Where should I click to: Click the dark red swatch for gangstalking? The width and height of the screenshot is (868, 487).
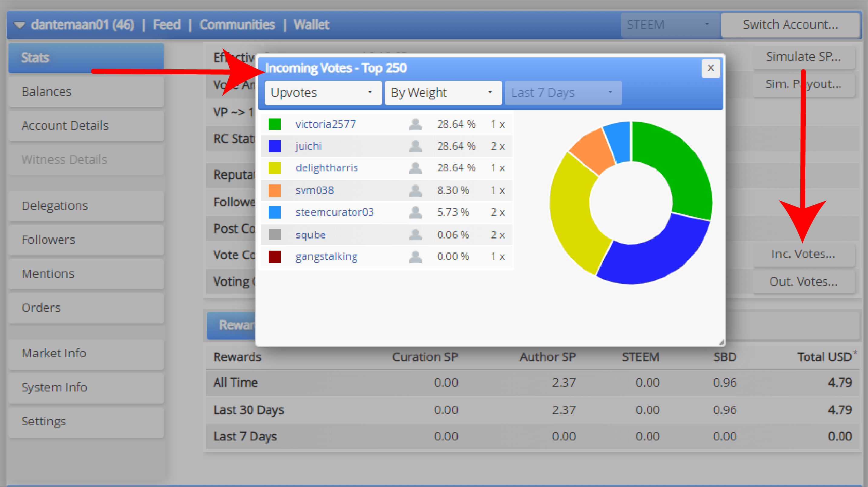coord(274,256)
